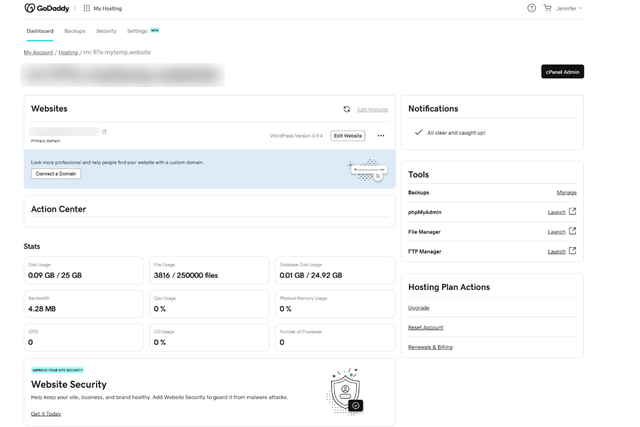Click the Upgrade hosting plan link
Viewport: 640px width, 427px height.
coord(419,308)
